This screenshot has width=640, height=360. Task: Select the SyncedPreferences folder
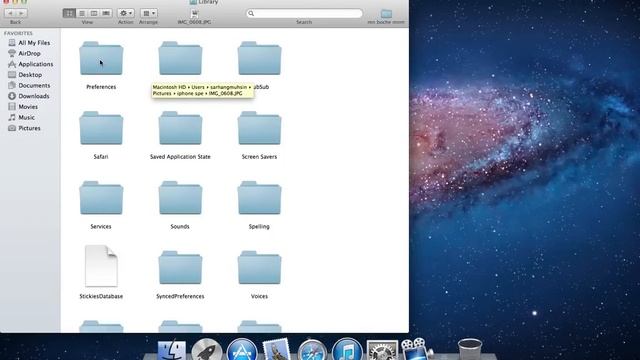click(x=180, y=268)
